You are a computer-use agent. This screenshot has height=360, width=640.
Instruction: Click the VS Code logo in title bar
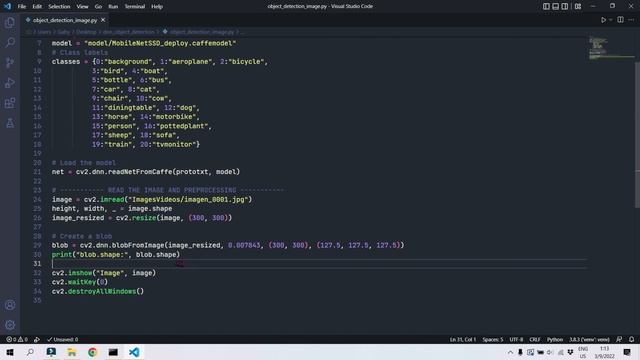point(7,6)
